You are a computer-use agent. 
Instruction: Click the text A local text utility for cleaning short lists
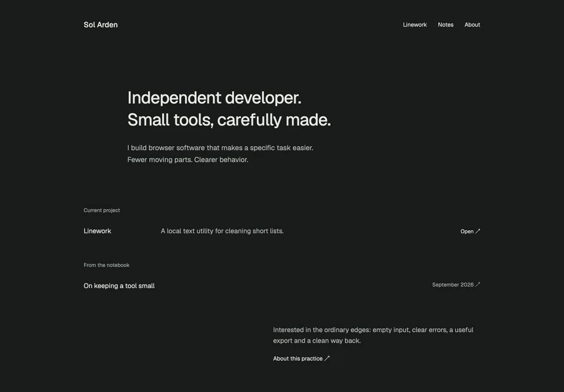(x=222, y=231)
